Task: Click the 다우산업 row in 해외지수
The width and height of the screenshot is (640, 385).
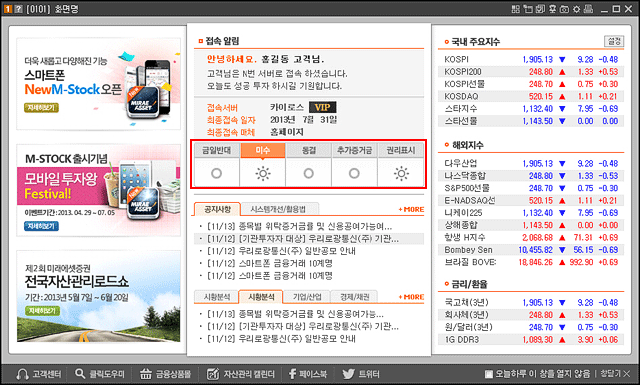Action: (531, 163)
